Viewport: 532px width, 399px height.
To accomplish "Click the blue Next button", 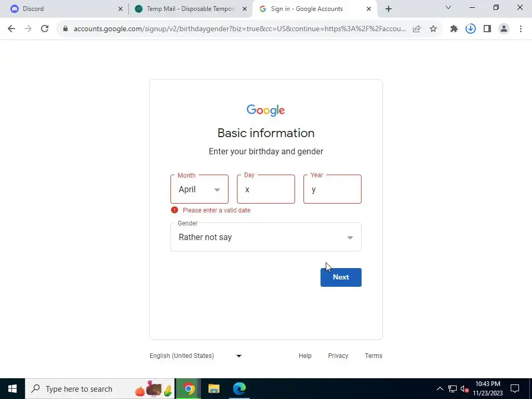I will click(341, 277).
